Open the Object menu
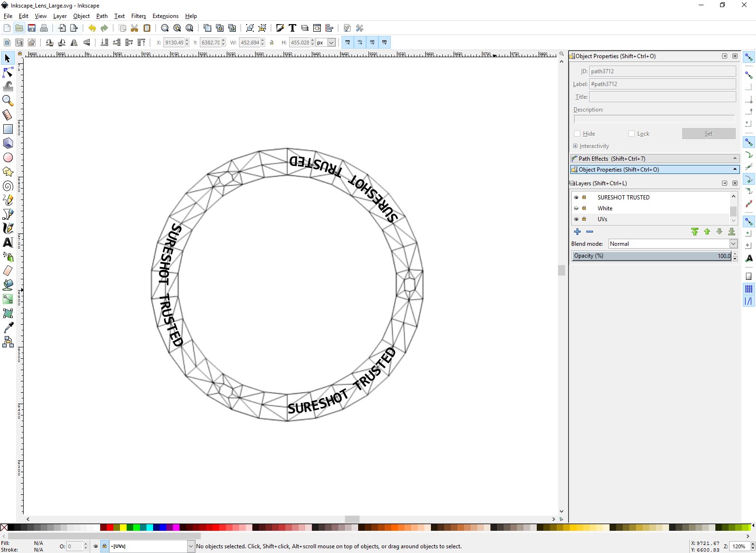756x553 pixels. 81,16
